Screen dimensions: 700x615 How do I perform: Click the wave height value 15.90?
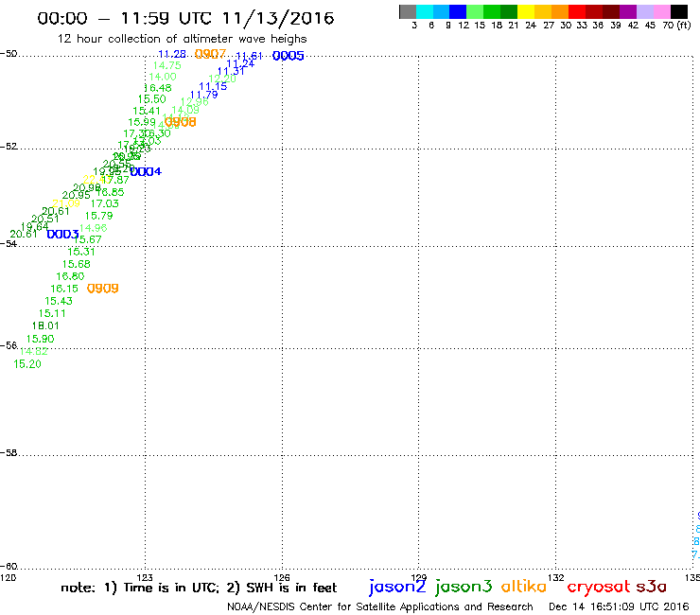(x=40, y=339)
